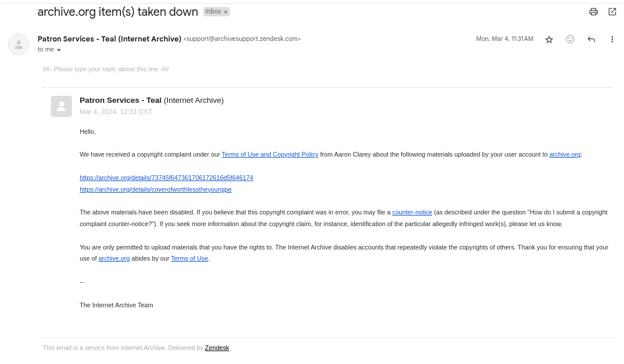Print this email using the printer icon
624x364 pixels.
click(x=594, y=12)
